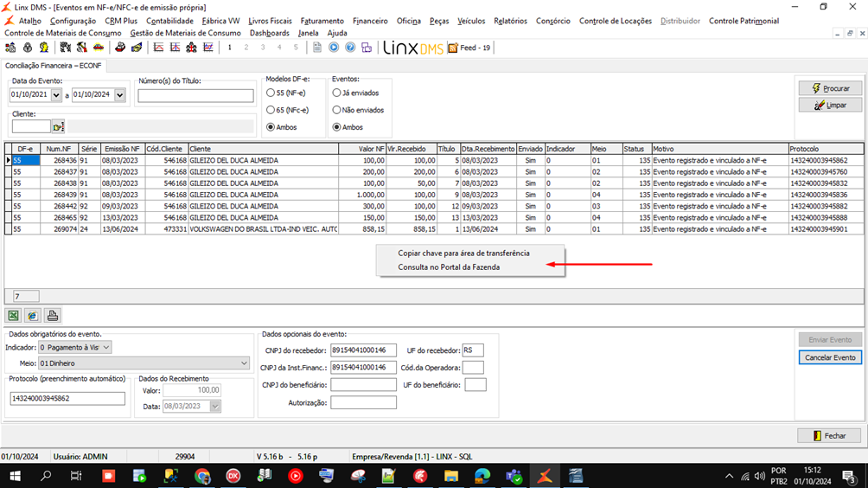
Task: Click the yellow person toolbar icon
Action: pos(44,48)
